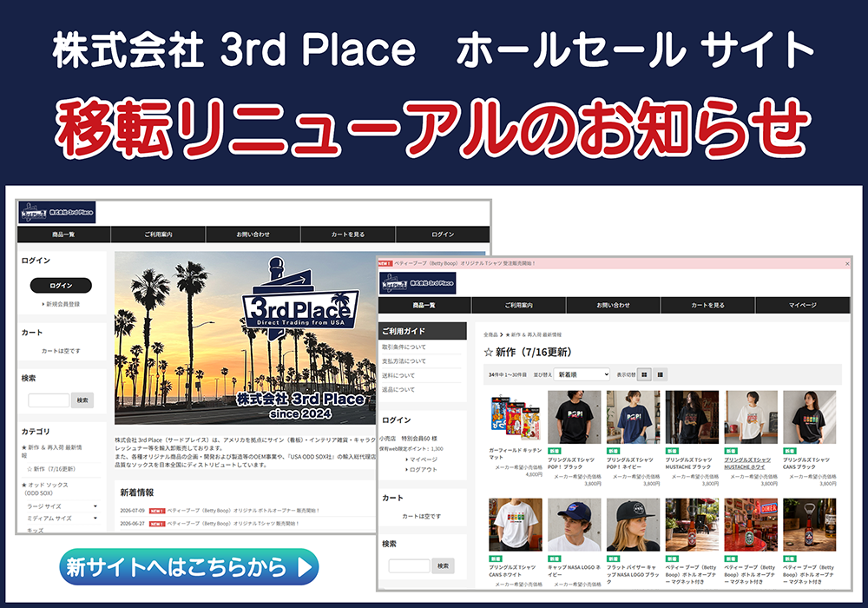Open last Betty Boop bottle opener image

[809, 525]
